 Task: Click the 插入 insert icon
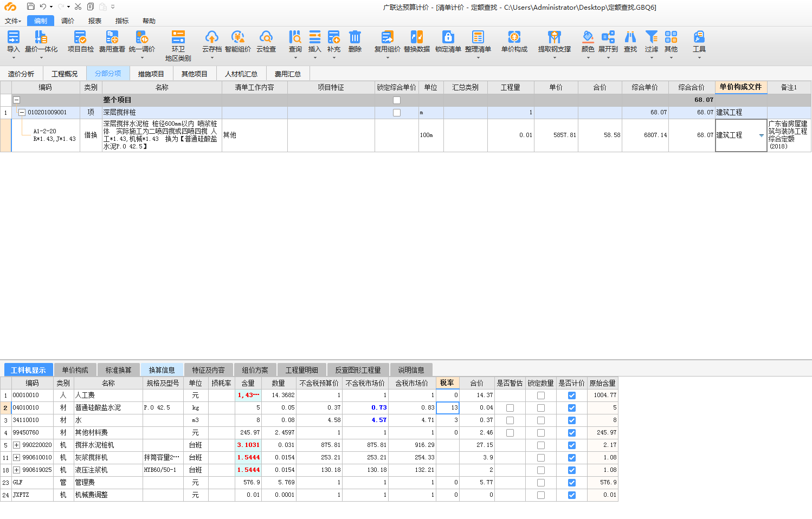314,37
